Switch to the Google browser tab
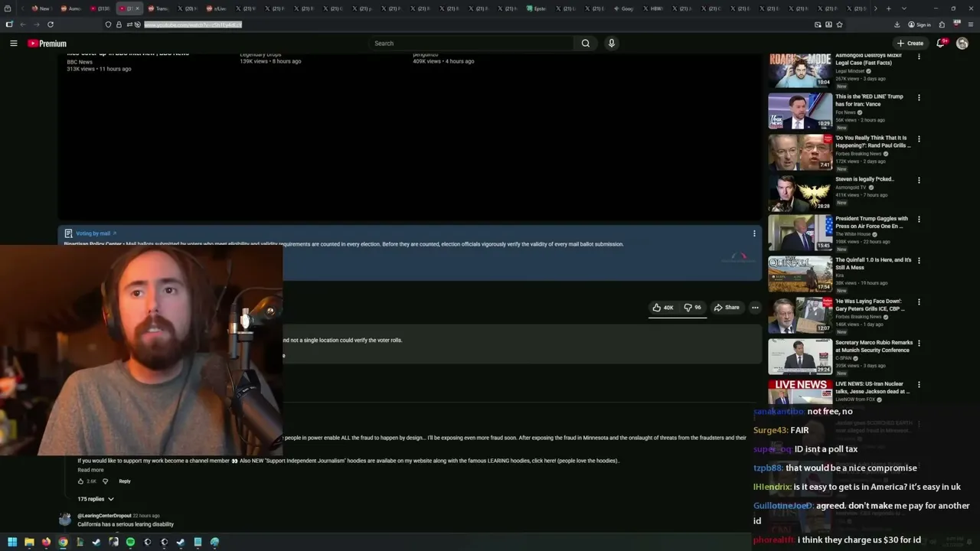Viewport: 980px width, 551px height. pyautogui.click(x=624, y=8)
